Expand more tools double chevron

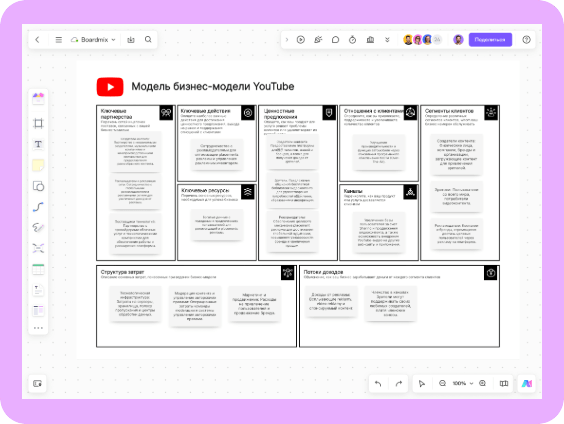click(x=387, y=40)
